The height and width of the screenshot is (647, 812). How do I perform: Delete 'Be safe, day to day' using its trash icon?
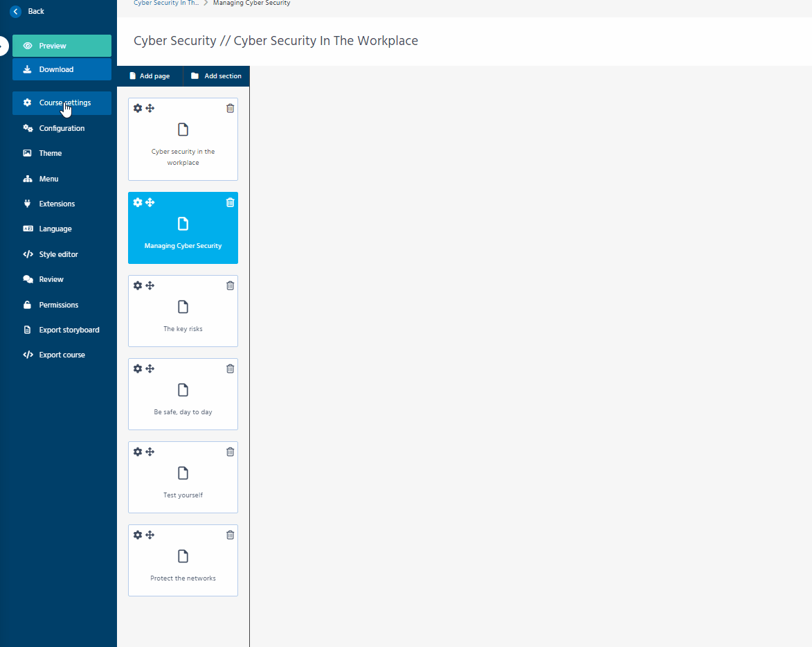pos(230,369)
